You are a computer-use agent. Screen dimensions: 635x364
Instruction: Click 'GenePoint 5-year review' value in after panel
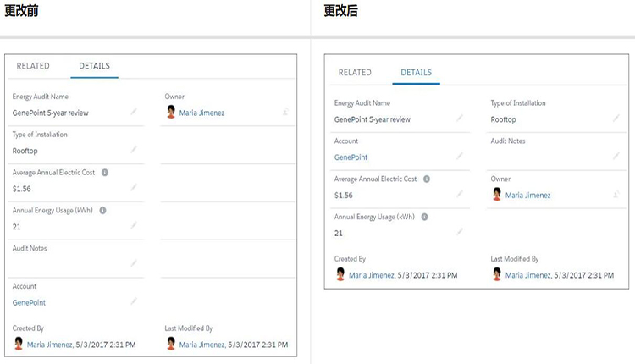tap(373, 119)
